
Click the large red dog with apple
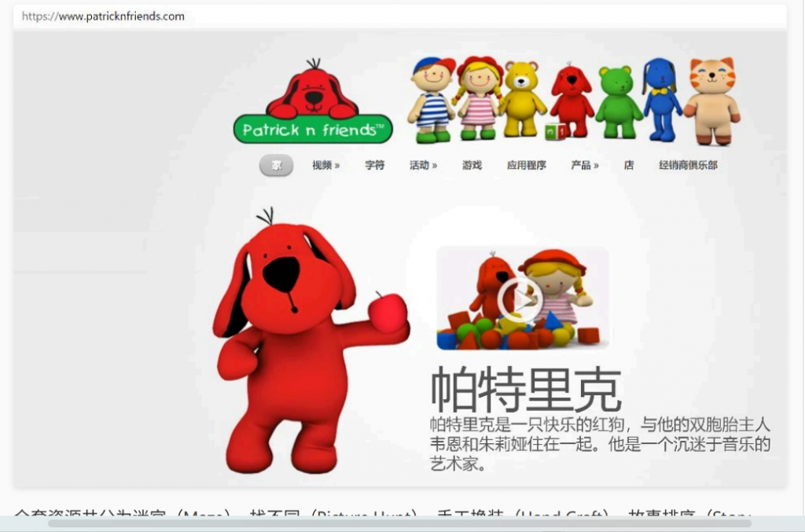[x=311, y=340]
